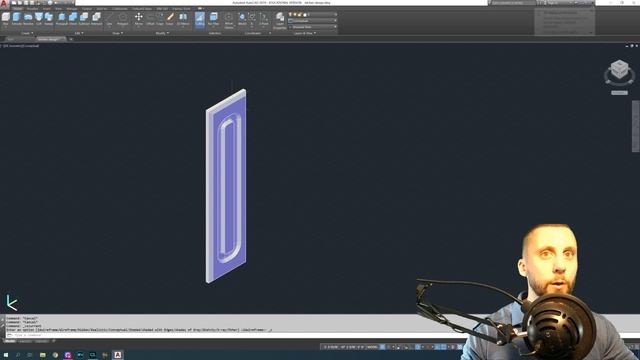Activate the Move tool

point(139,18)
